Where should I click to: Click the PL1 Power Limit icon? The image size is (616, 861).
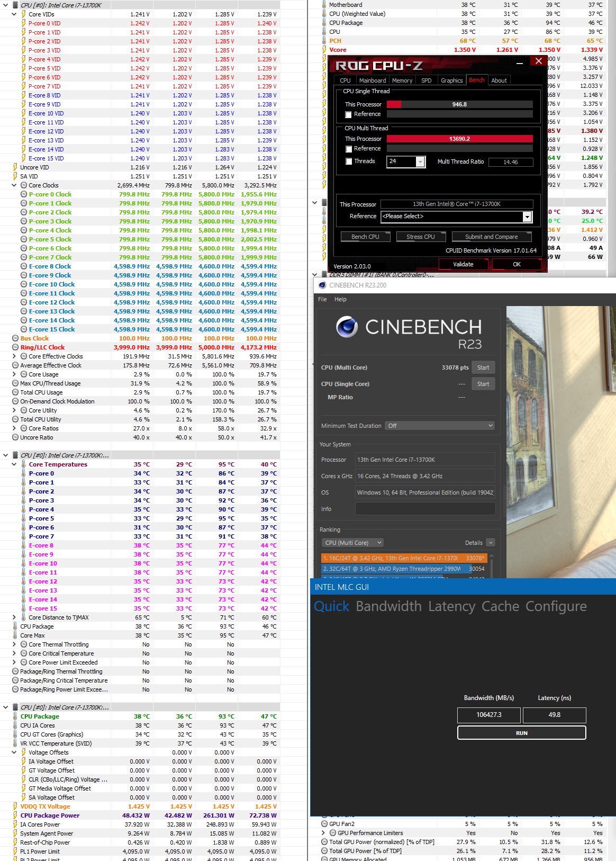[x=15, y=851]
